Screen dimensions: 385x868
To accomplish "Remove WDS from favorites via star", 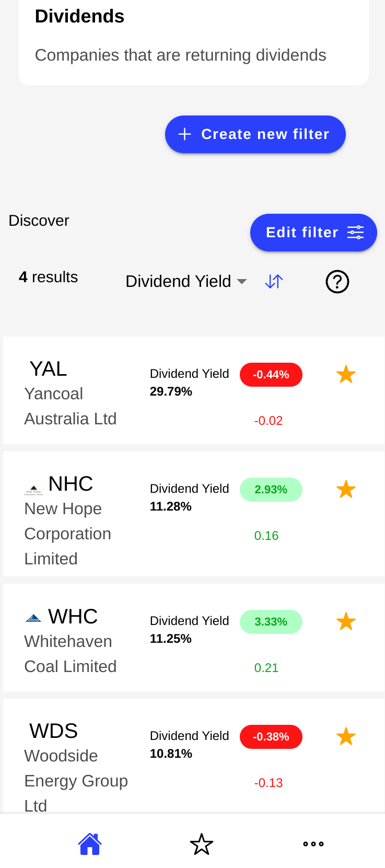I will pyautogui.click(x=346, y=737).
